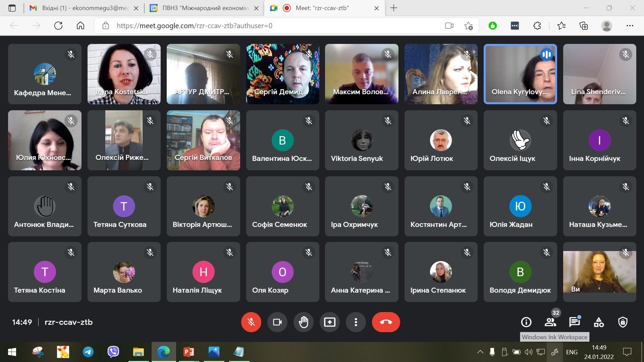Viewport: 644px width, 362px height.
Task: Click the rzr-ccav-ztb meeting code text
Action: coord(68,322)
